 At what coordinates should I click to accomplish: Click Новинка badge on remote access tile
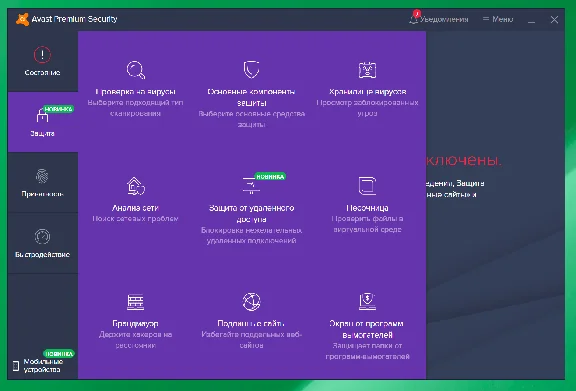(x=270, y=176)
